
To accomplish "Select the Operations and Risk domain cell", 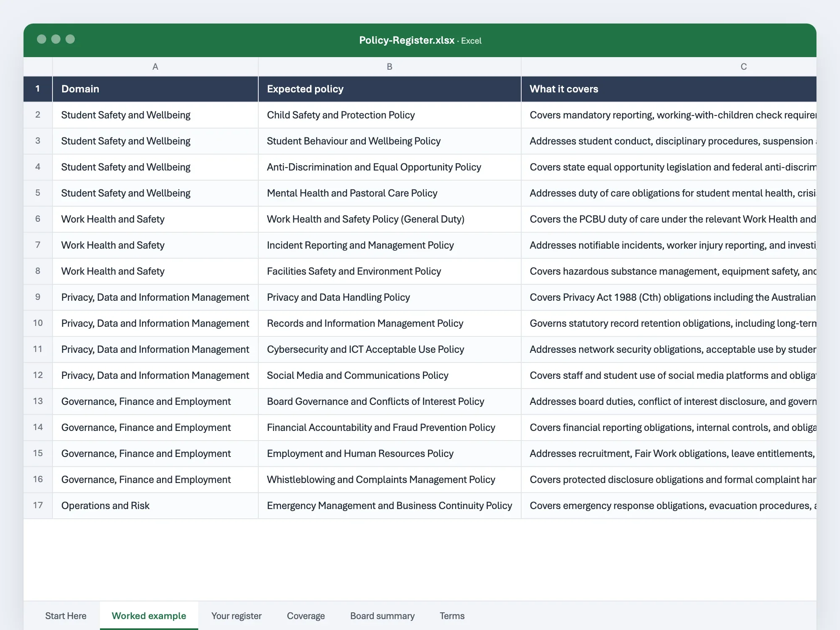I will (155, 505).
